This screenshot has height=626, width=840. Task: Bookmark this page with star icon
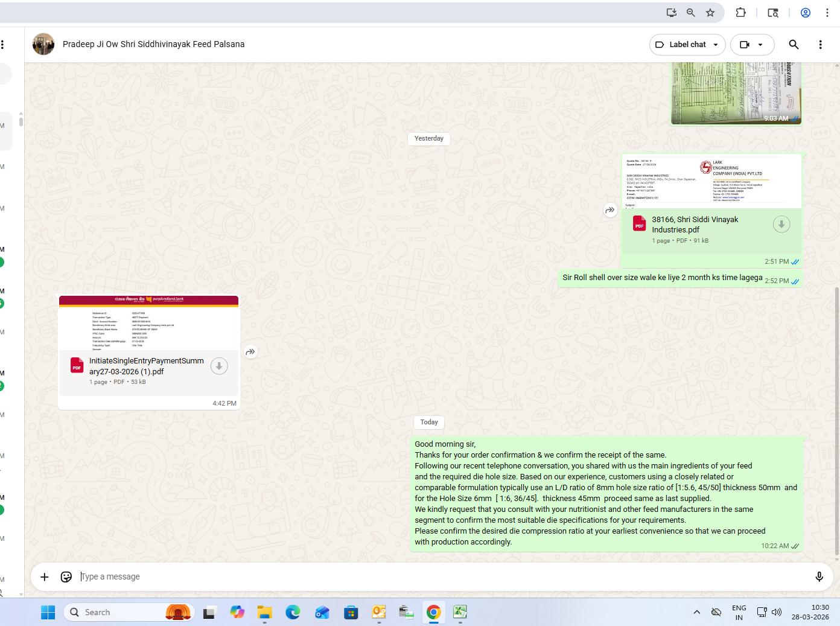click(710, 13)
